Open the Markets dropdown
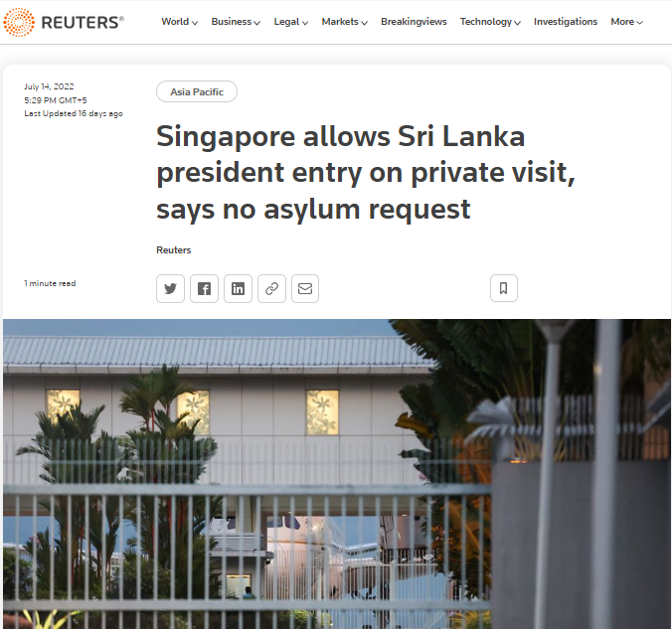 (344, 22)
